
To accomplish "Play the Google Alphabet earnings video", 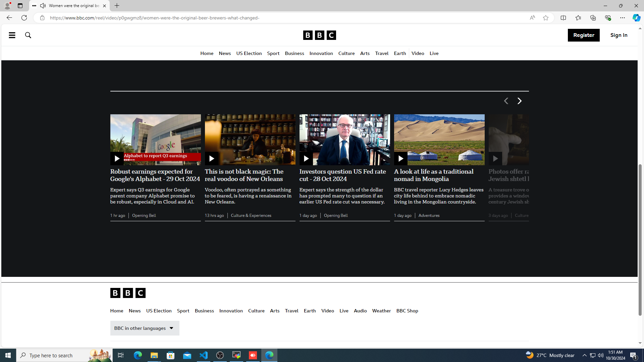I will pos(117,159).
